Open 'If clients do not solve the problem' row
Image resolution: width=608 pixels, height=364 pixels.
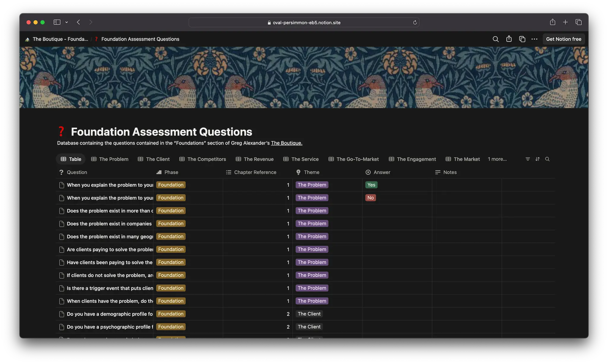110,275
